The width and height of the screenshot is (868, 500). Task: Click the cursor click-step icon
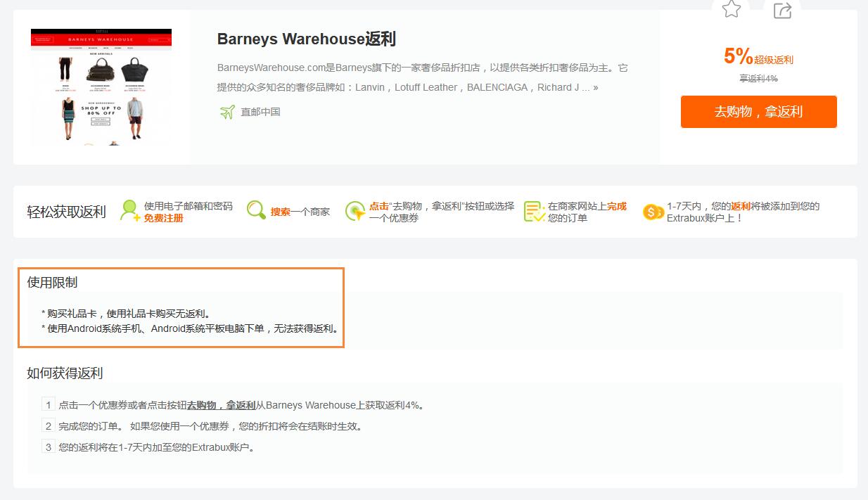click(355, 211)
